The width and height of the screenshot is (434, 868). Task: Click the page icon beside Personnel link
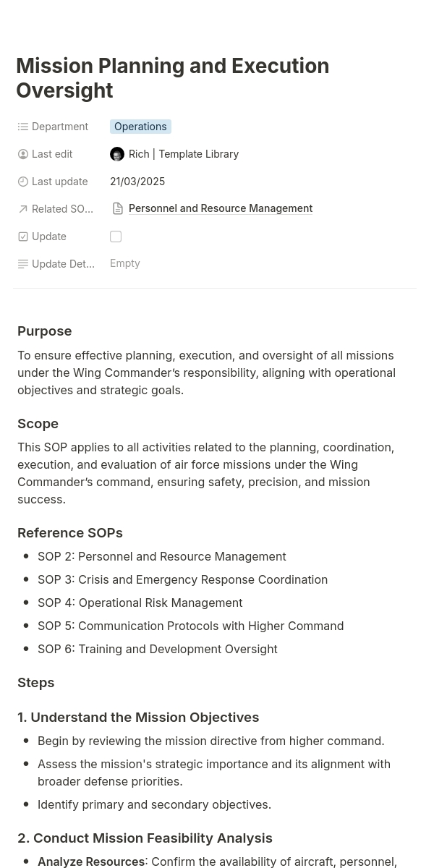[118, 208]
